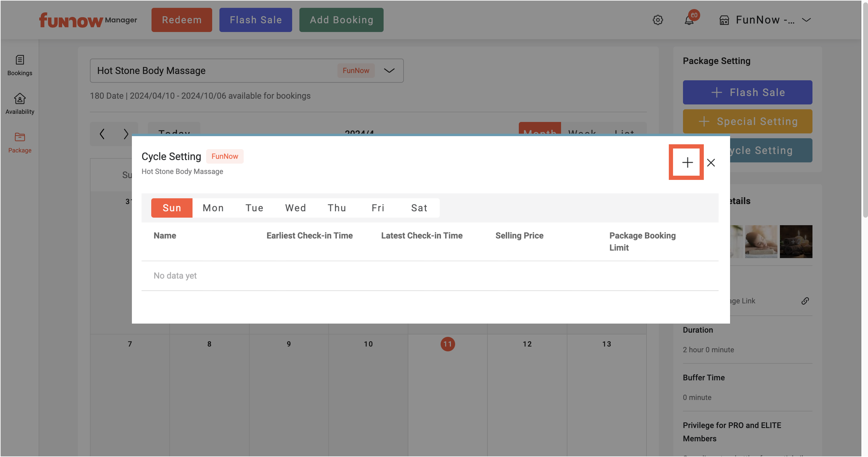
Task: Select calendar date 9
Action: 289,344
